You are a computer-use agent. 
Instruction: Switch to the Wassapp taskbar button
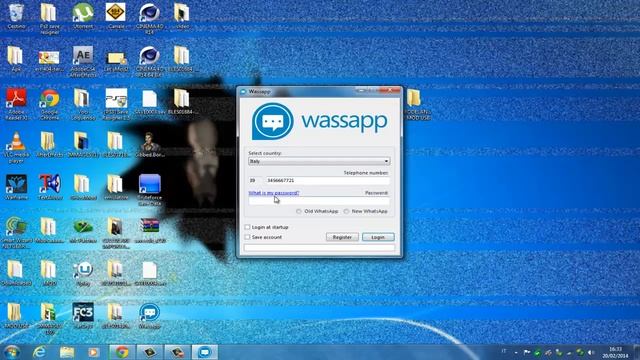(204, 352)
